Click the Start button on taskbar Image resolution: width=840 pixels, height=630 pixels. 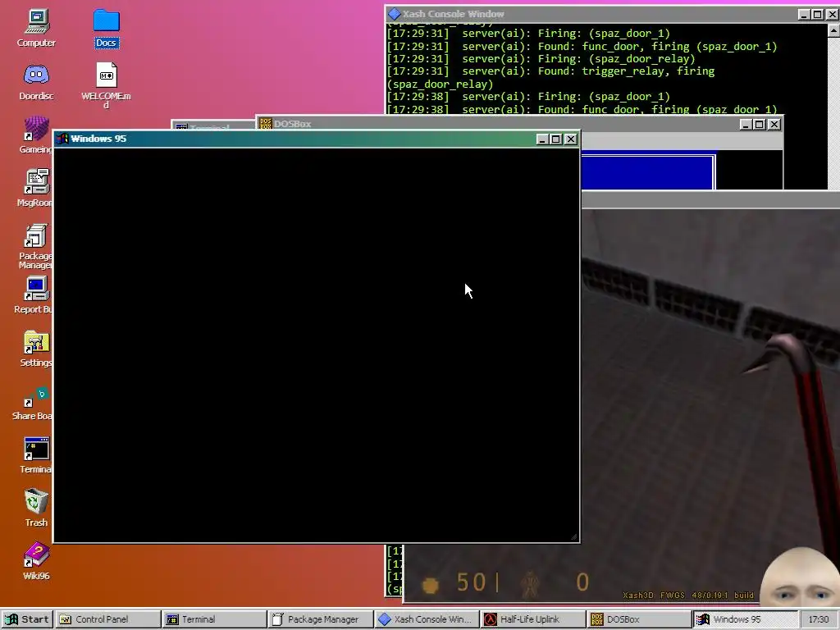(27, 619)
